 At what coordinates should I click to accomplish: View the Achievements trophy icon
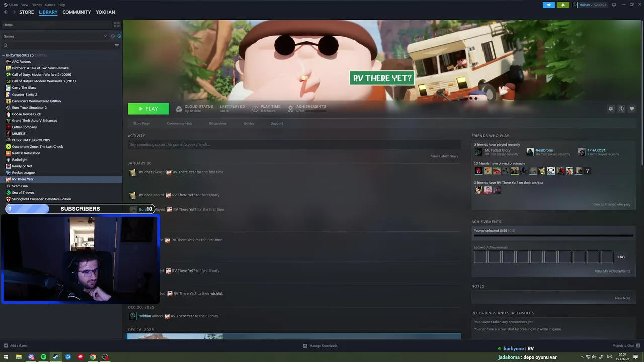pyautogui.click(x=291, y=109)
